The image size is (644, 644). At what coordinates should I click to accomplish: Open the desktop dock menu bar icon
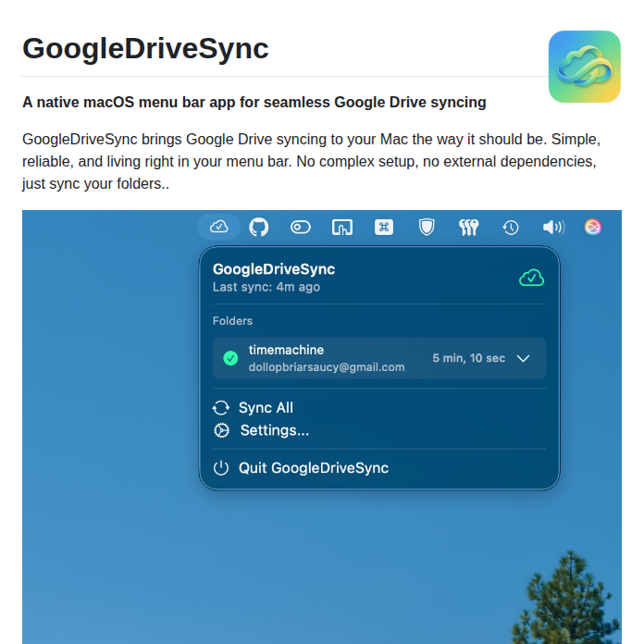click(x=342, y=227)
